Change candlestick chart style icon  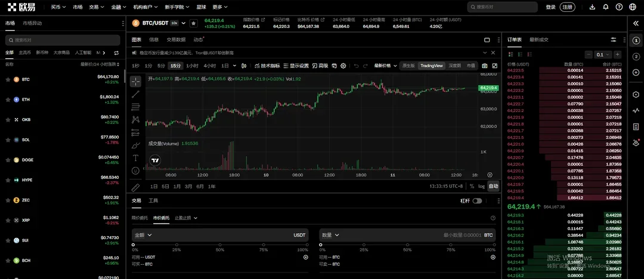[244, 66]
